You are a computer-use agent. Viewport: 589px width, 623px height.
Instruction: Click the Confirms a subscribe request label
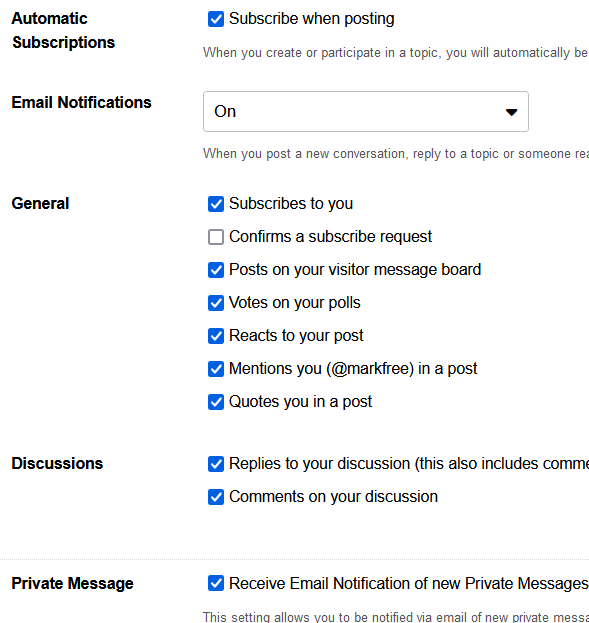pos(330,237)
